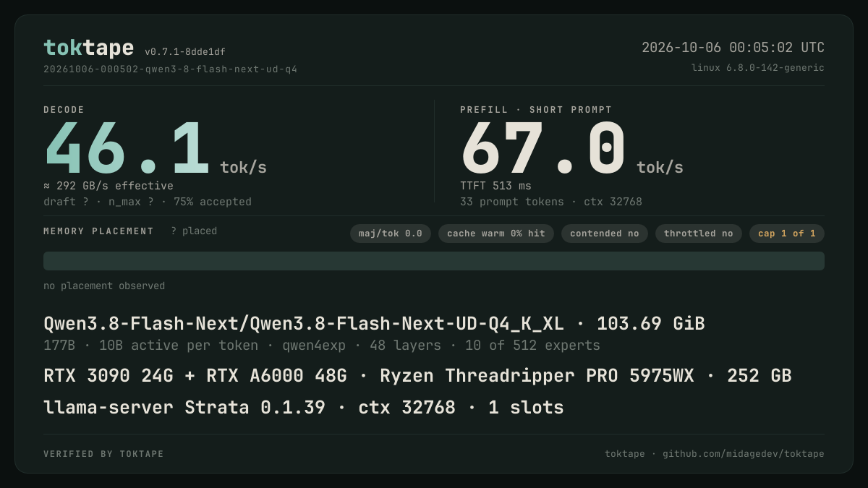
Task: Click the TTFT 513 ms text
Action: pyautogui.click(x=495, y=186)
